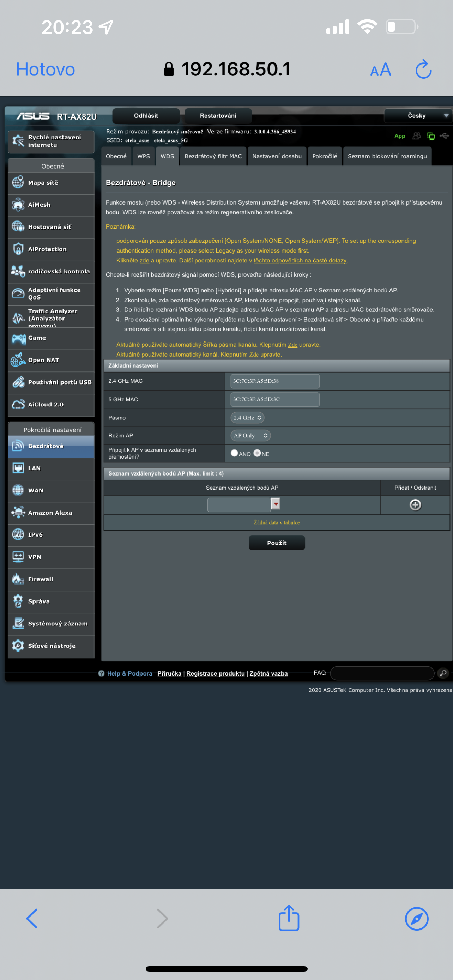Select the NE radio button
The image size is (453, 980).
(257, 453)
